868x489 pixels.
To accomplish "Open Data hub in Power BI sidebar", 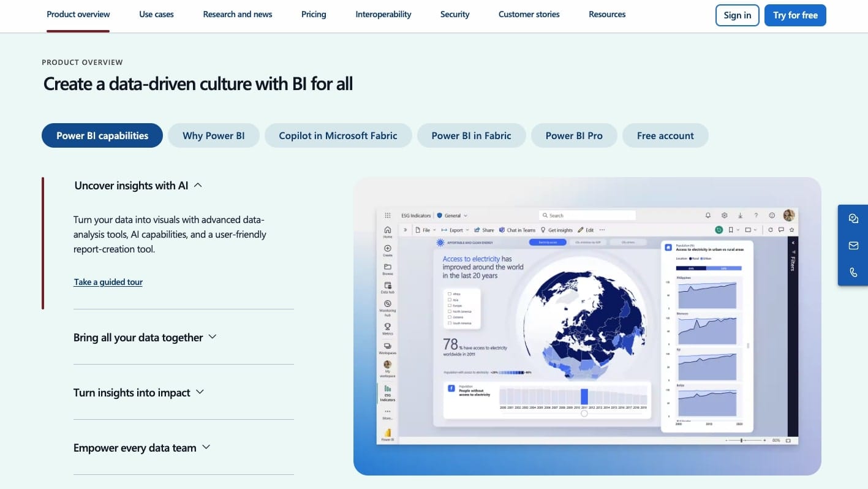I will pos(387,287).
